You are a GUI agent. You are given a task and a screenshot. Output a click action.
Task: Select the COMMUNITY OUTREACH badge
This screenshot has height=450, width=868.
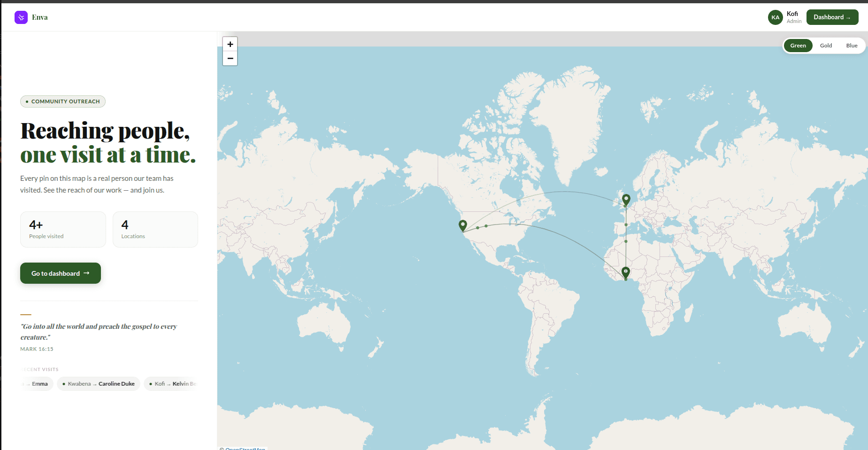click(x=62, y=101)
